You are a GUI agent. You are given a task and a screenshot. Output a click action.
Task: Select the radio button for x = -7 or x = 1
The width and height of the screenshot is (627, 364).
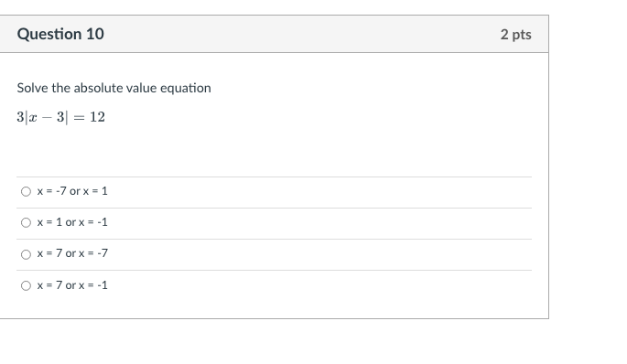coord(26,191)
